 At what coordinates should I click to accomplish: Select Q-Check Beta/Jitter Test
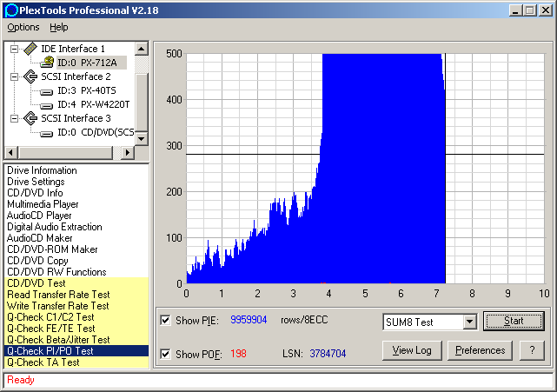point(76,340)
